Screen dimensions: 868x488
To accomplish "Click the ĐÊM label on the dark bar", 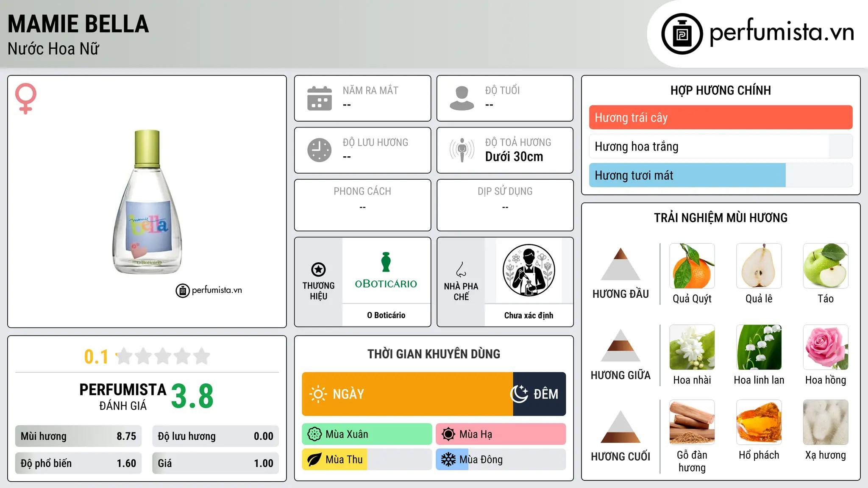I will (546, 394).
